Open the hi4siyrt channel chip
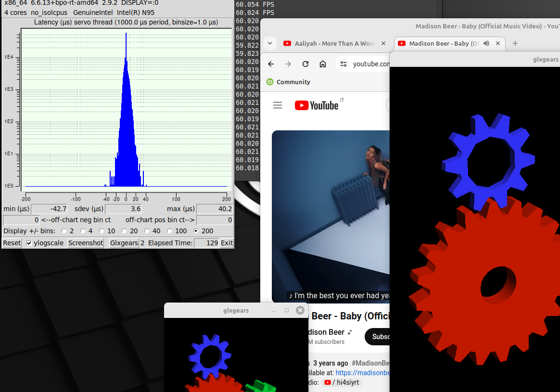This screenshot has height=392, width=560. pos(342,382)
